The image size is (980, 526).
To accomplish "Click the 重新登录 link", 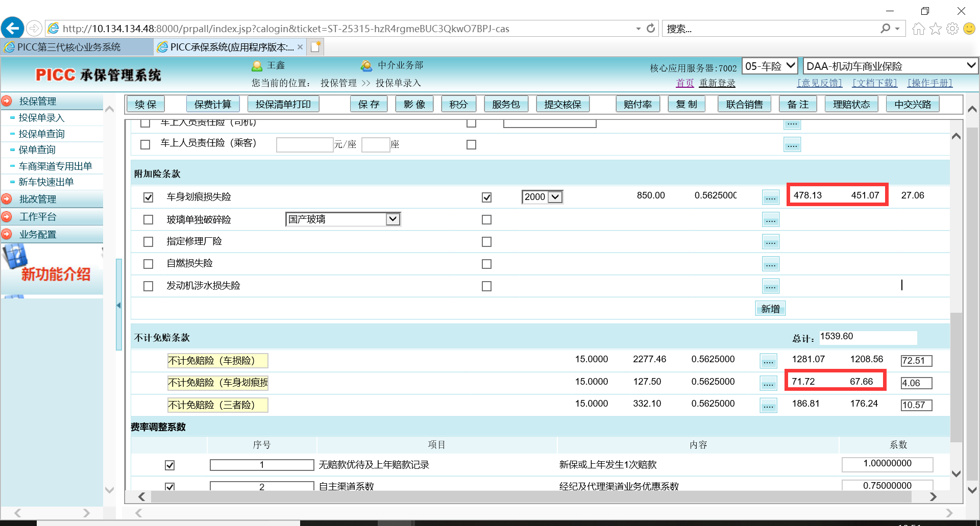I will click(717, 83).
